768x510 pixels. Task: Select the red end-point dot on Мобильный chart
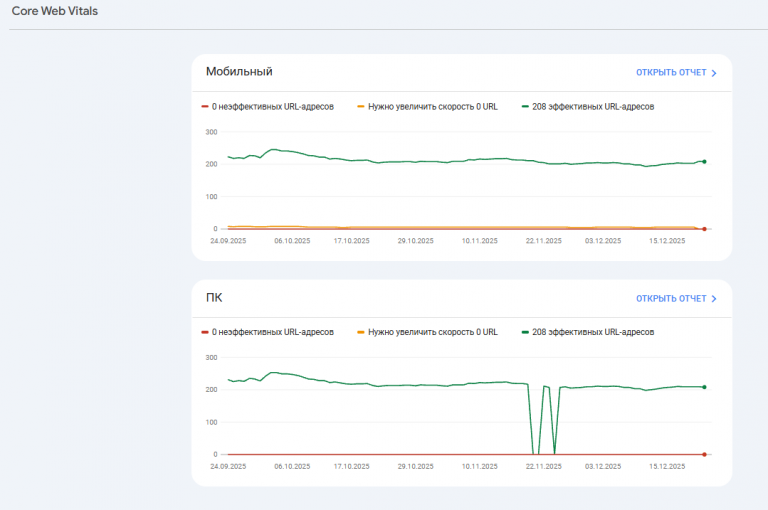tap(704, 229)
